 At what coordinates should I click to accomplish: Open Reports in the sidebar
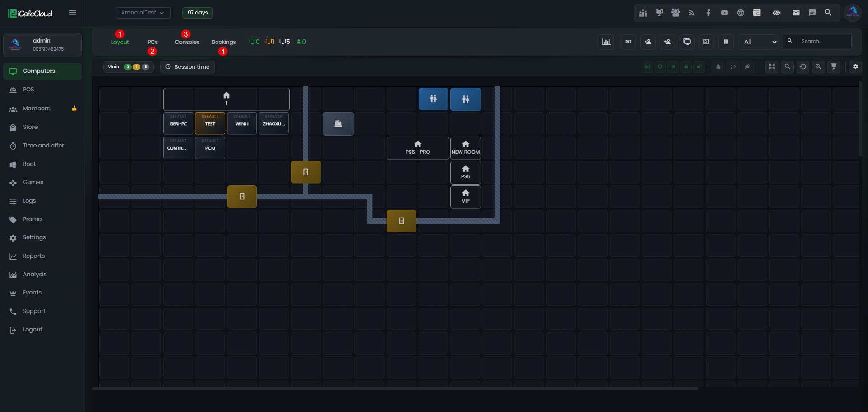click(x=42, y=256)
